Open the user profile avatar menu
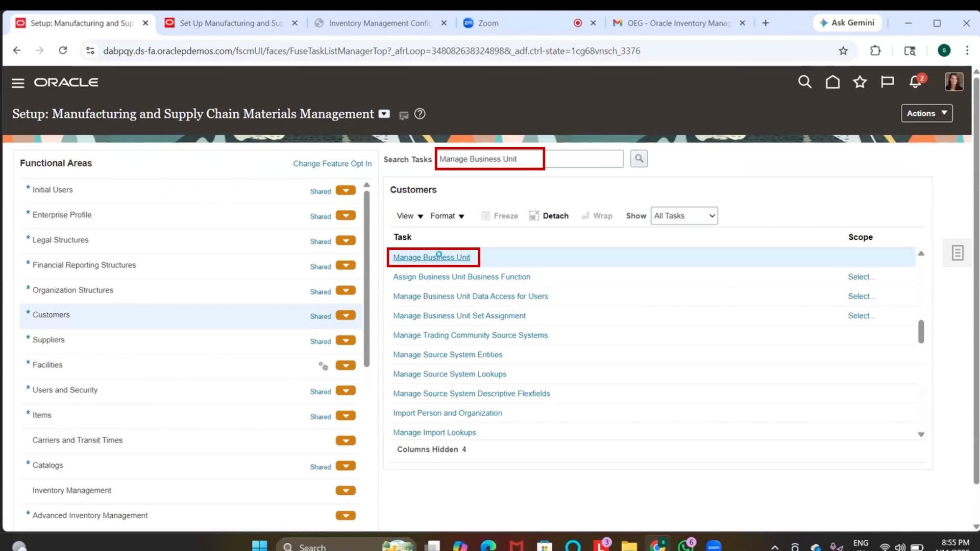The height and width of the screenshot is (551, 980). coord(953,82)
